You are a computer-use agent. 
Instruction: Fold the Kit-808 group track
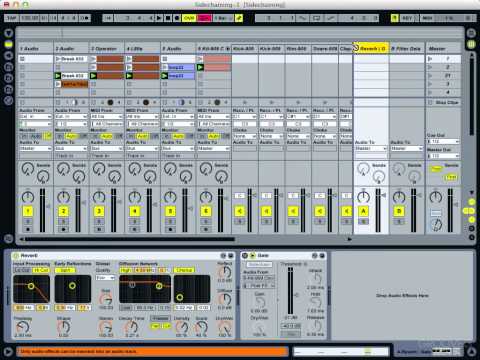pyautogui.click(x=228, y=49)
